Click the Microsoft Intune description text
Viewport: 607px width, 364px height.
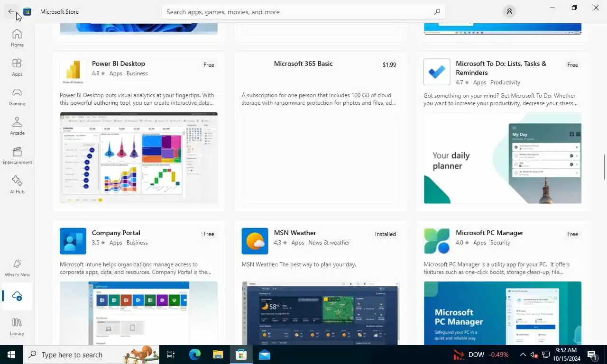pos(136,268)
